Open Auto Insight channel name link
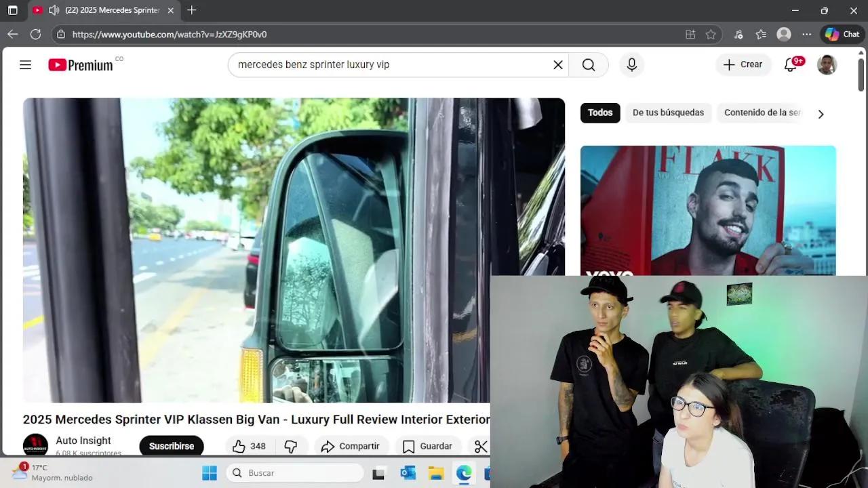This screenshot has height=488, width=868. click(83, 441)
